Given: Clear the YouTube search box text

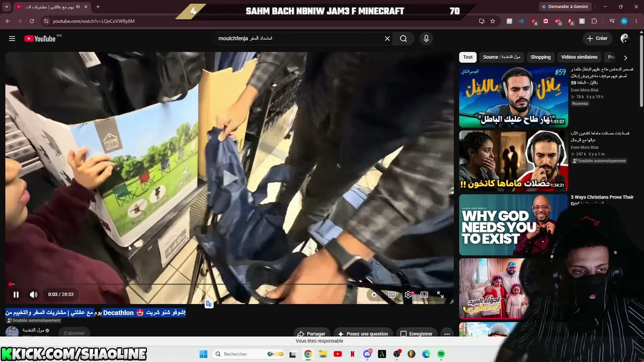Looking at the screenshot, I should tap(387, 39).
